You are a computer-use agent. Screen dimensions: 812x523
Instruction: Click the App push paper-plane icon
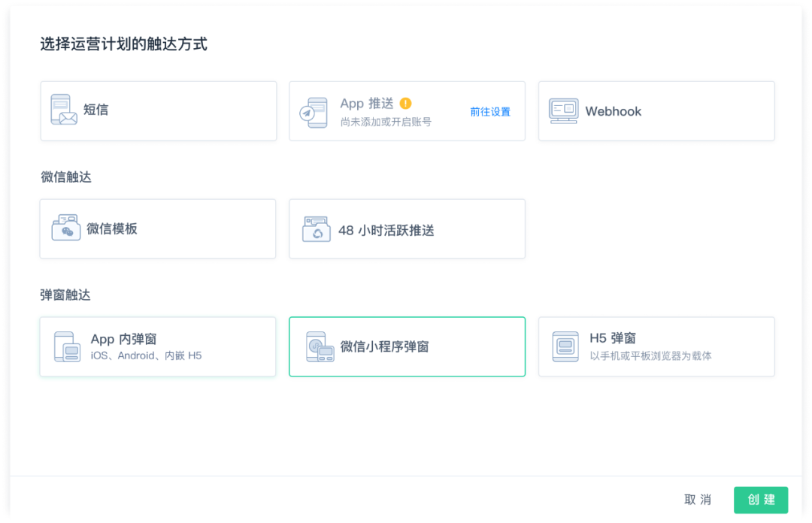[x=314, y=113]
